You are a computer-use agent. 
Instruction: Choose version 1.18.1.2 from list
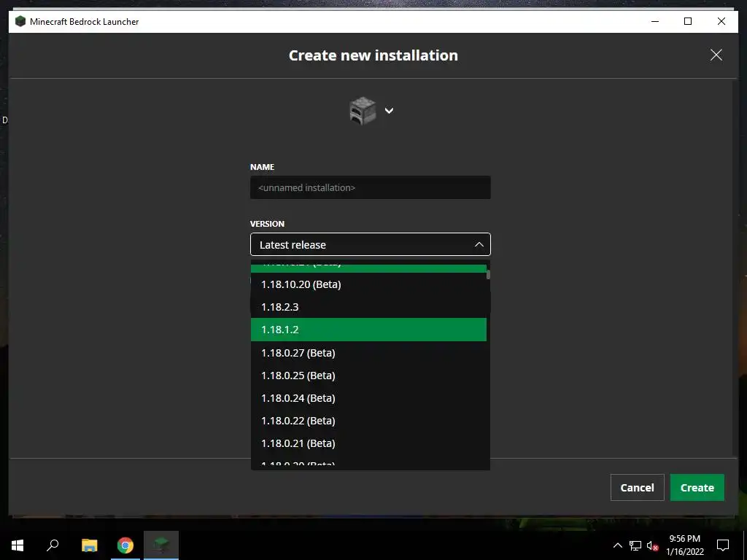(x=368, y=330)
